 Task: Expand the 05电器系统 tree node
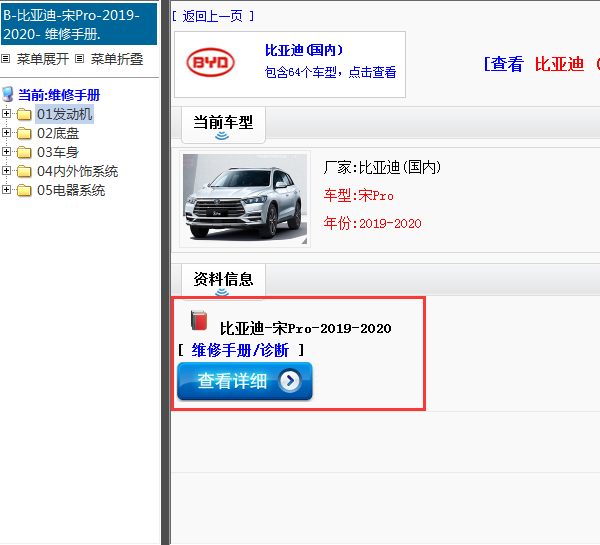[6, 189]
